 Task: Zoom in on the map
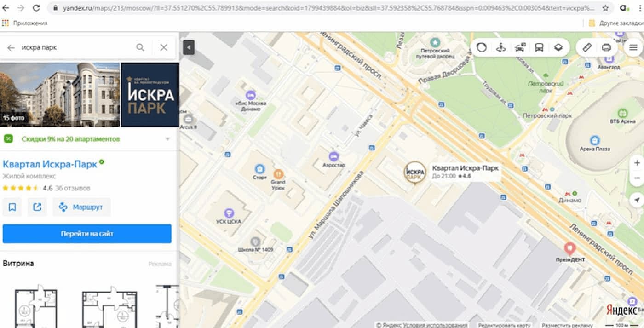point(637,163)
